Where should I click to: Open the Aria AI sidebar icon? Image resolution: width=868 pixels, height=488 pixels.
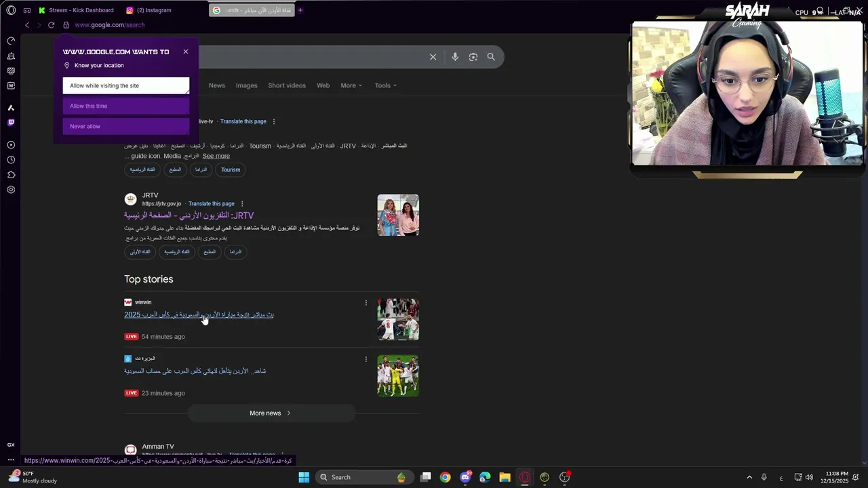coord(11,108)
